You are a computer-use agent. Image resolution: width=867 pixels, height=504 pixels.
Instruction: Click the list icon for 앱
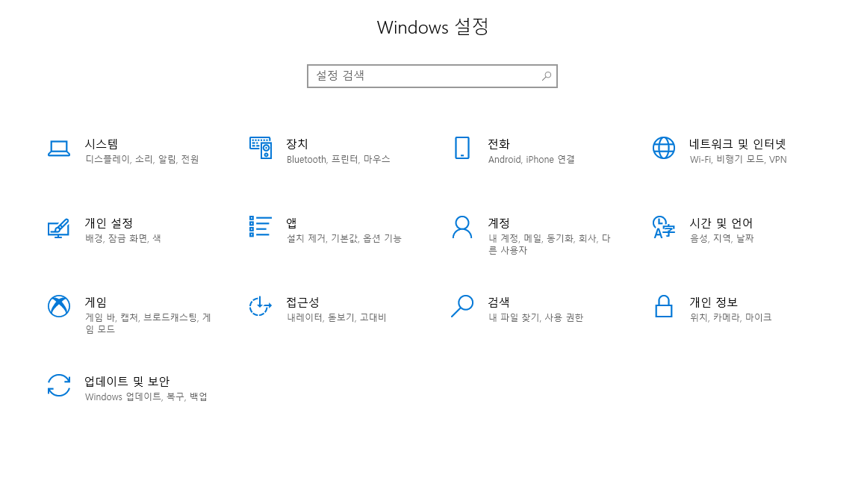coord(261,226)
